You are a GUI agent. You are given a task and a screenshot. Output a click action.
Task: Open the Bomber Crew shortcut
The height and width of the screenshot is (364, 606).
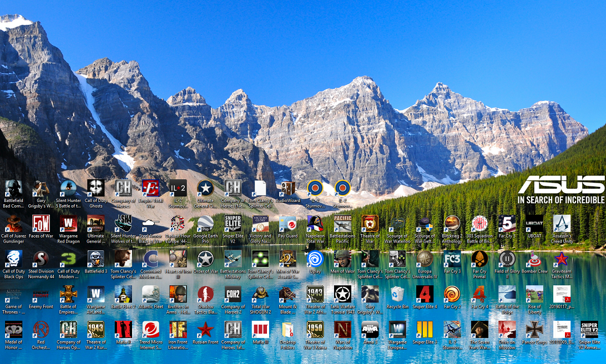click(x=534, y=259)
